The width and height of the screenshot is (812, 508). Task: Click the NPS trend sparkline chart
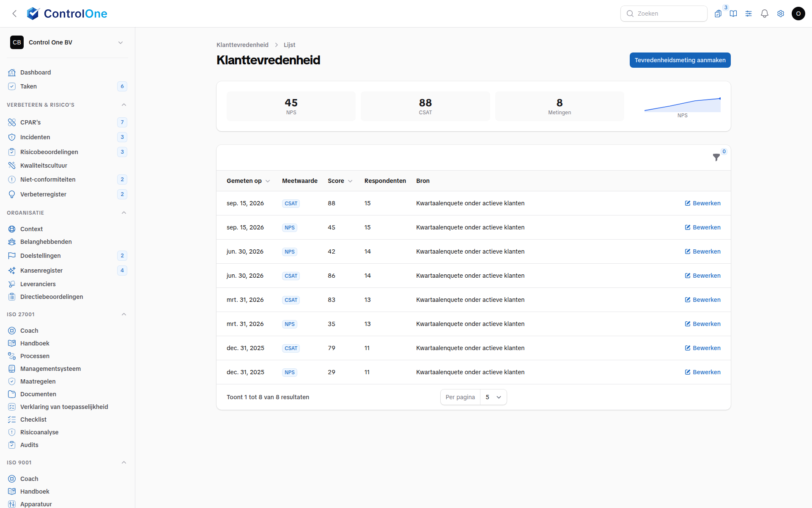[x=682, y=105]
